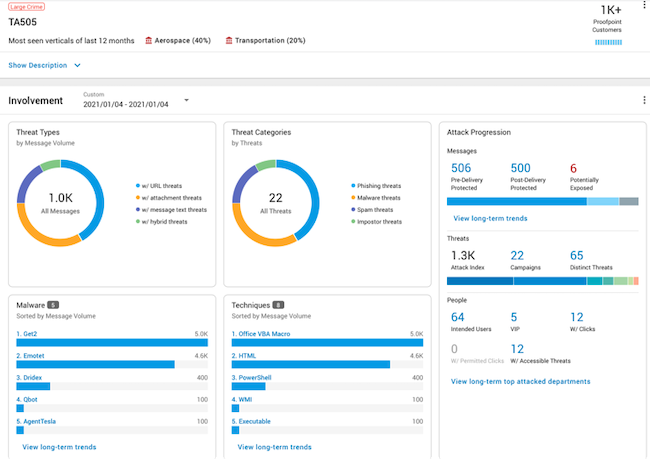This screenshot has height=459, width=650.
Task: Click View long-term trends under Malware
Action: tap(59, 446)
